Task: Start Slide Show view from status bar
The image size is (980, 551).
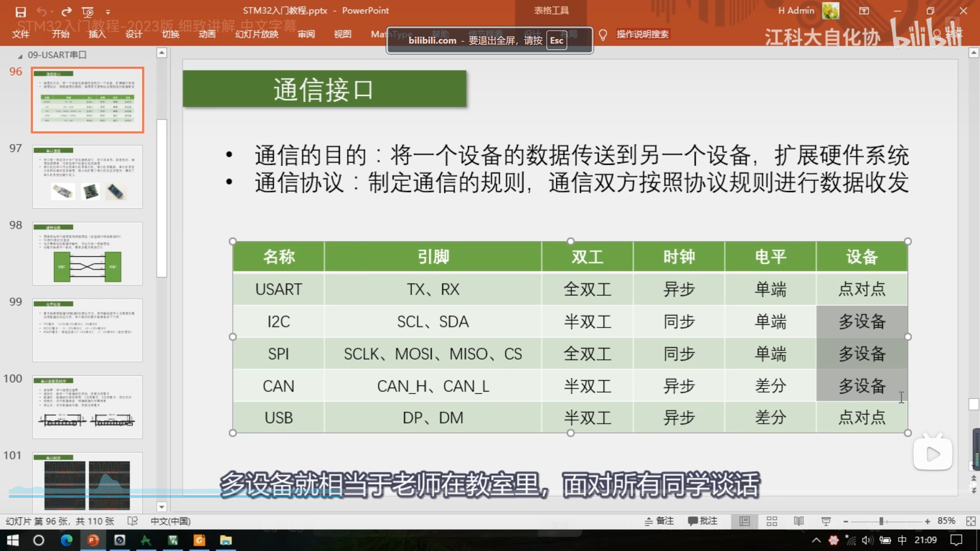Action: click(x=826, y=521)
